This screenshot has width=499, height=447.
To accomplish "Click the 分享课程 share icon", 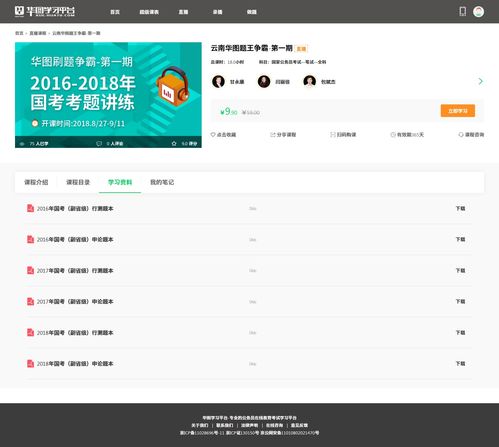I will point(273,135).
